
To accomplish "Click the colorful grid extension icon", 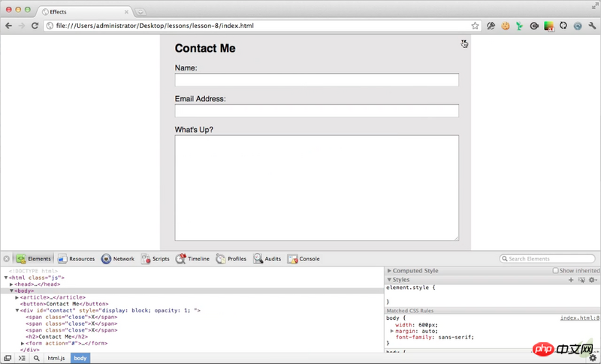I will click(549, 26).
